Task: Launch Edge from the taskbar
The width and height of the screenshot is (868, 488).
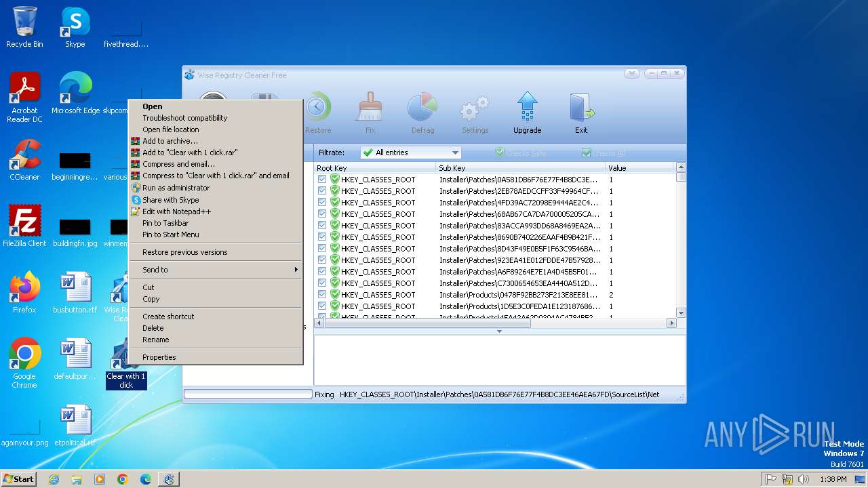Action: [x=146, y=479]
